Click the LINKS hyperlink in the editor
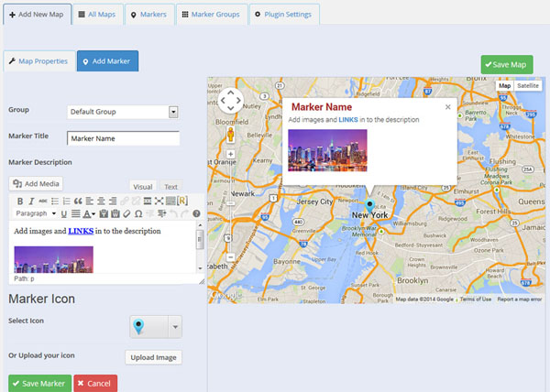This screenshot has height=392, width=550. pyautogui.click(x=81, y=231)
